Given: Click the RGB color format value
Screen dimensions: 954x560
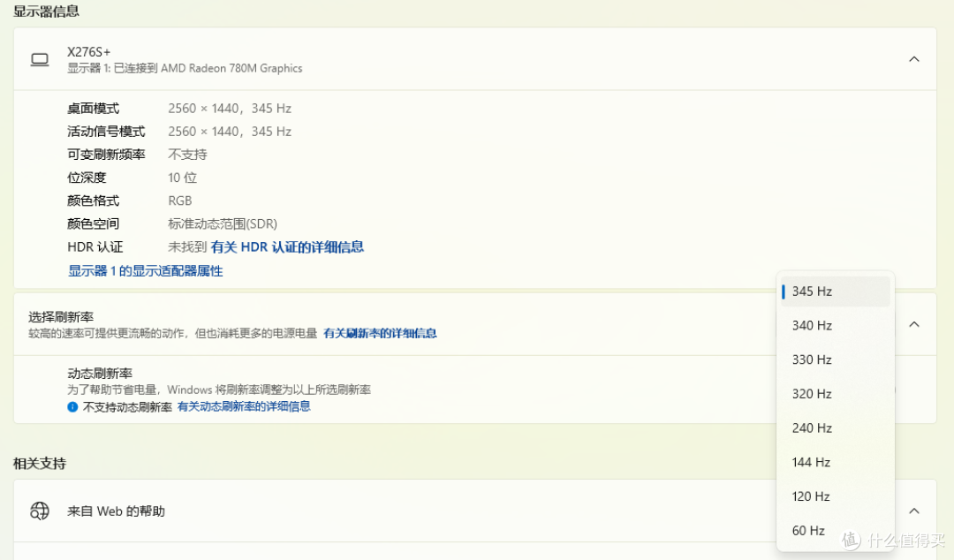Looking at the screenshot, I should tap(180, 201).
